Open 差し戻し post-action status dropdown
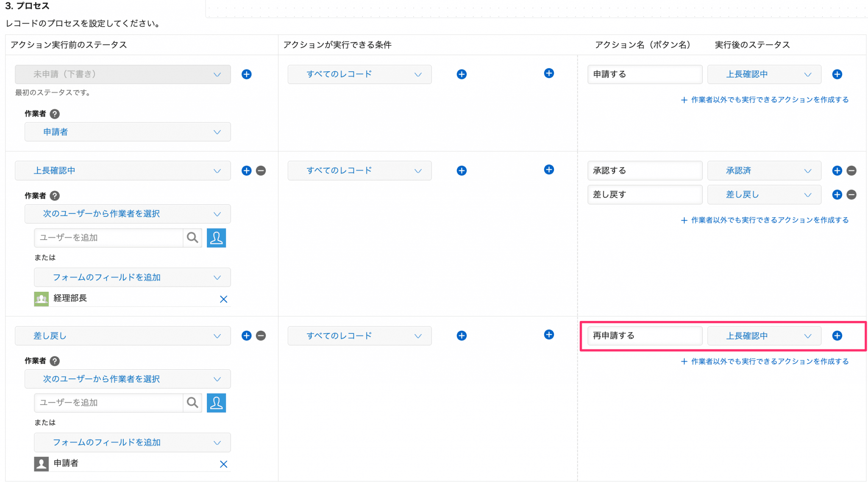The height and width of the screenshot is (483, 868). 765,195
